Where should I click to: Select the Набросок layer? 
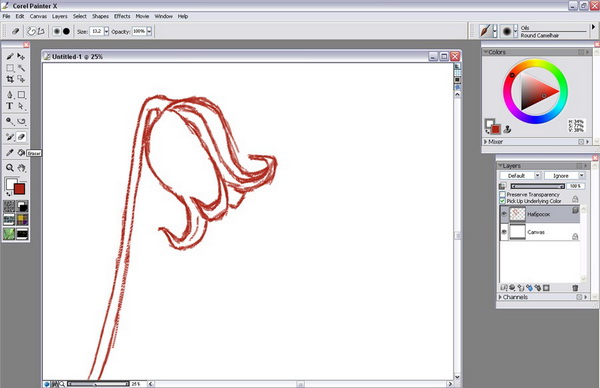coord(540,214)
